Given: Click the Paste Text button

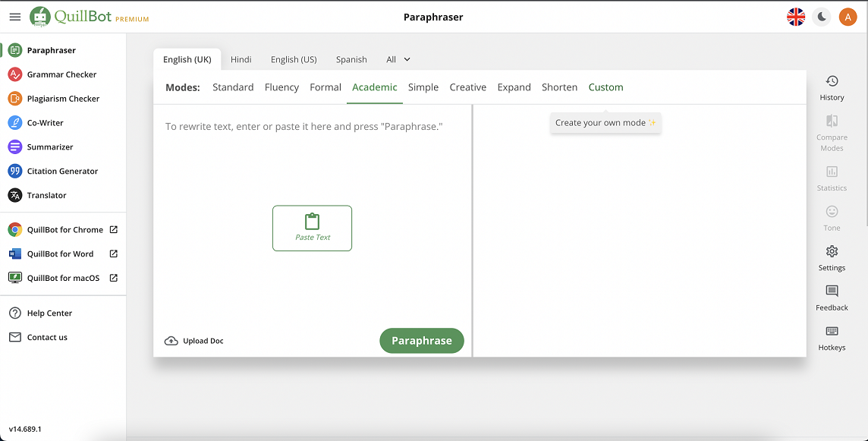Looking at the screenshot, I should (312, 228).
